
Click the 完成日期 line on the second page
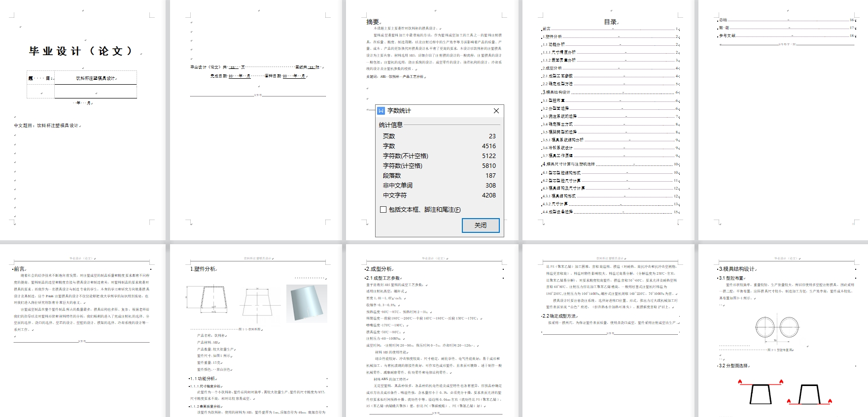258,76
